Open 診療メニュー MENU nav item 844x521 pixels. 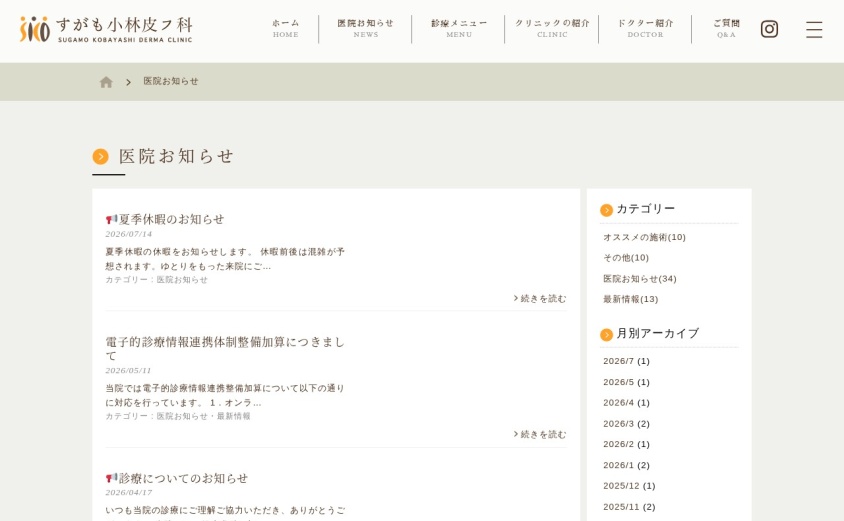click(459, 29)
